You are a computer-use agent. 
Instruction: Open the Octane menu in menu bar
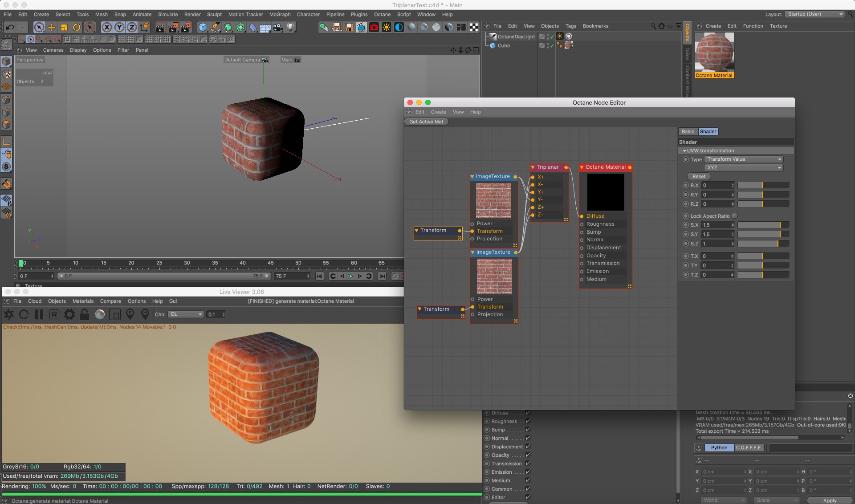382,14
